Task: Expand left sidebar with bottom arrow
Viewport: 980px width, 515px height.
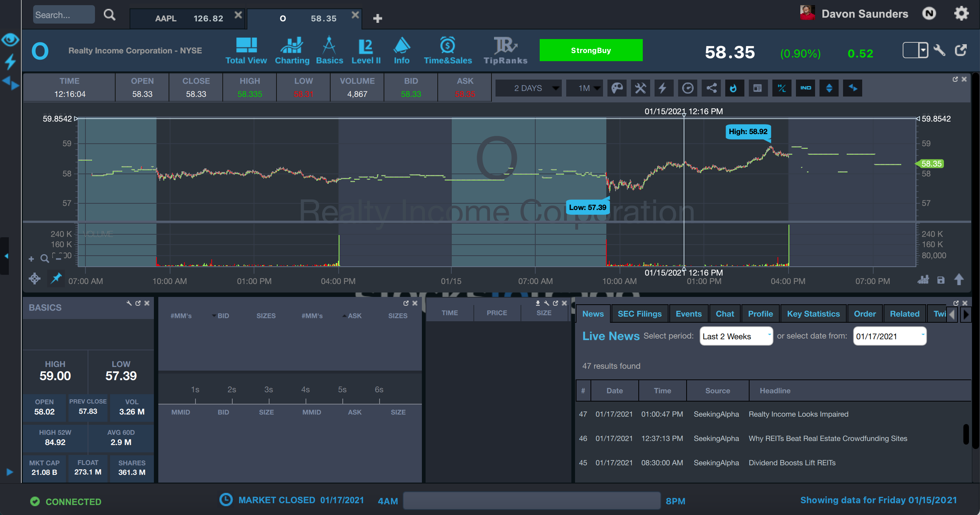Action: pyautogui.click(x=10, y=472)
